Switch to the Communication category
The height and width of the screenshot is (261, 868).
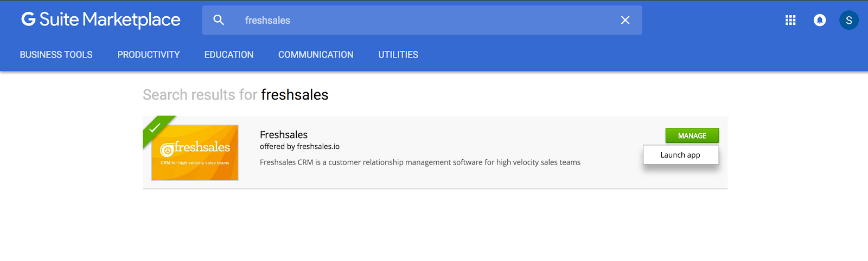(316, 55)
